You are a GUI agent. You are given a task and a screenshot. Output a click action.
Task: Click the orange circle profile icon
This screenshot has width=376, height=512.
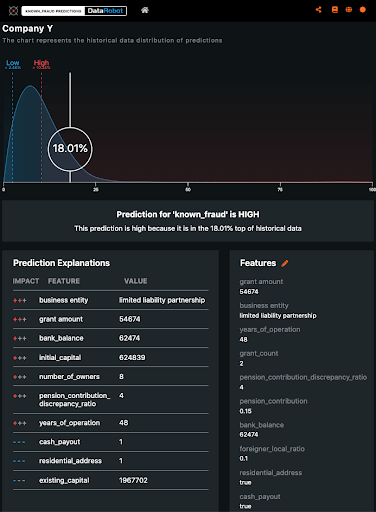coord(363,10)
